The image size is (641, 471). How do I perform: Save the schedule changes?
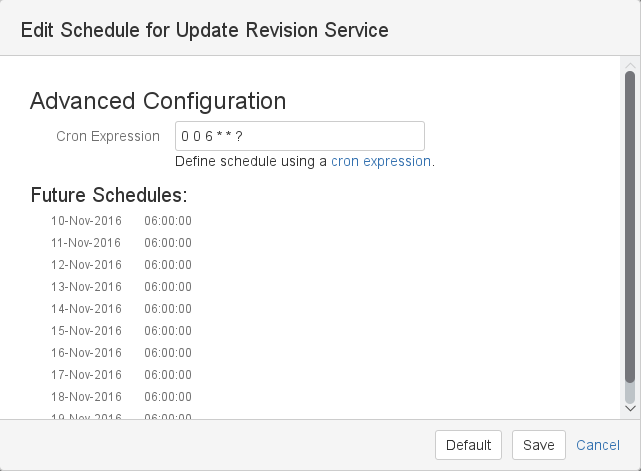click(539, 445)
